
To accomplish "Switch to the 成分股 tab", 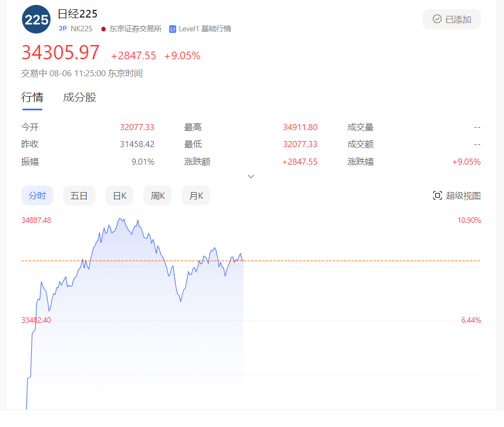I will pyautogui.click(x=80, y=98).
